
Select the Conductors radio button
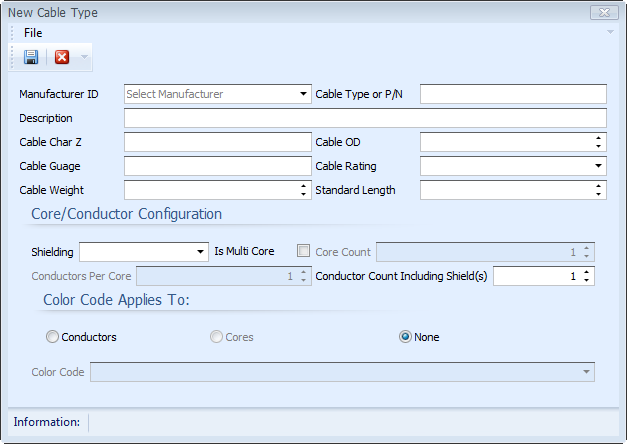[52, 337]
